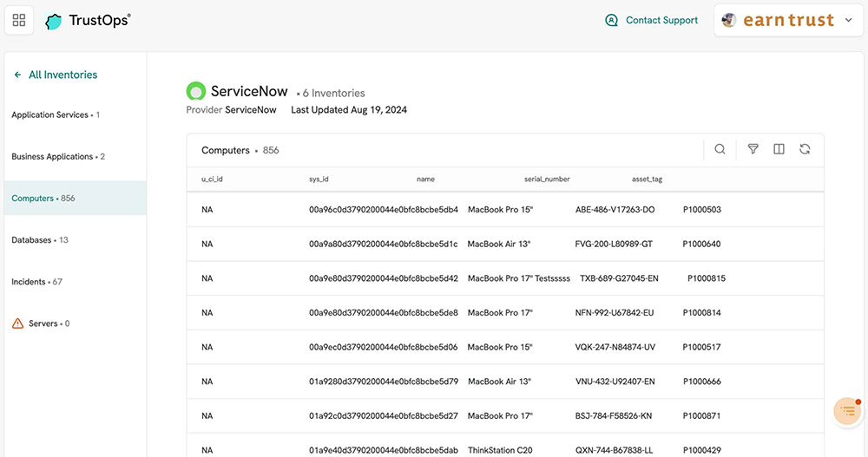868x457 pixels.
Task: Click the sys_id column header
Action: [319, 180]
